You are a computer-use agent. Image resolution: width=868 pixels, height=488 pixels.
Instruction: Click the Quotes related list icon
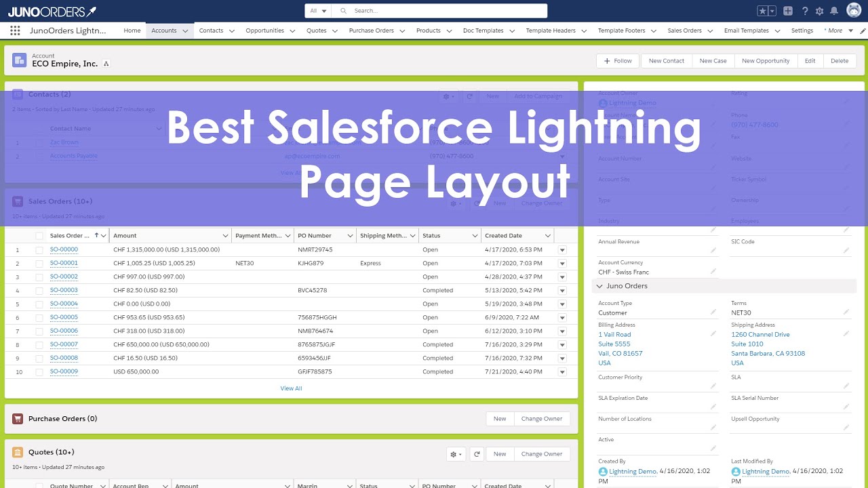click(x=18, y=452)
